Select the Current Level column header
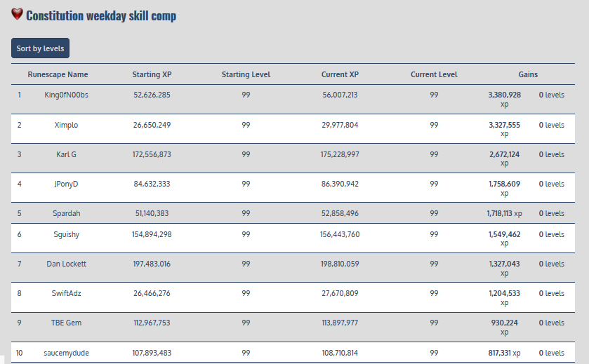Image resolution: width=589 pixels, height=364 pixels. (434, 74)
